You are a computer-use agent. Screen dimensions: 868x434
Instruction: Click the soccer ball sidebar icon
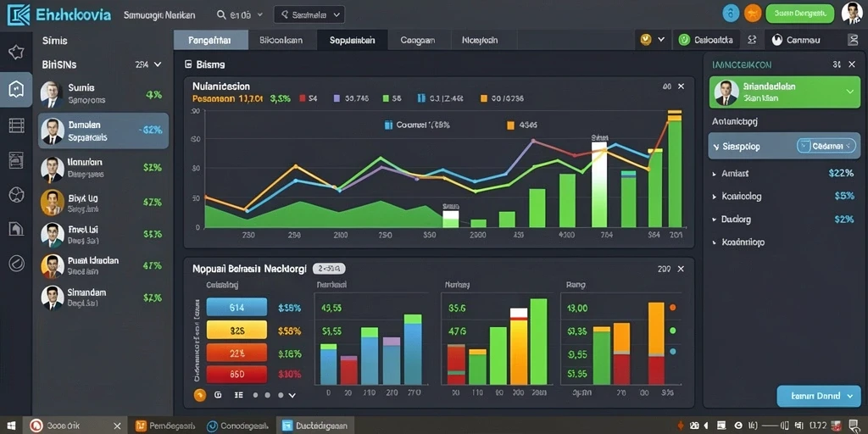click(x=17, y=194)
